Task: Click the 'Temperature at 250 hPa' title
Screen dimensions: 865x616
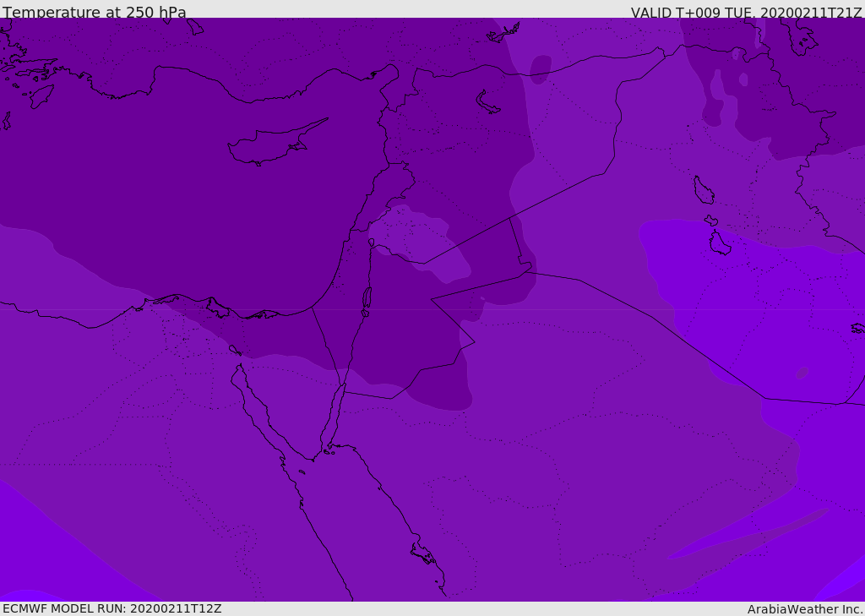Action: (x=95, y=13)
